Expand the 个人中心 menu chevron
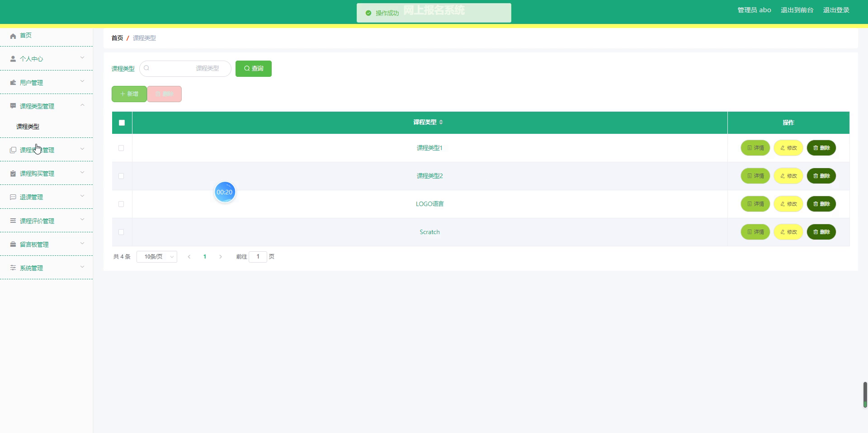This screenshot has height=433, width=868. point(82,58)
